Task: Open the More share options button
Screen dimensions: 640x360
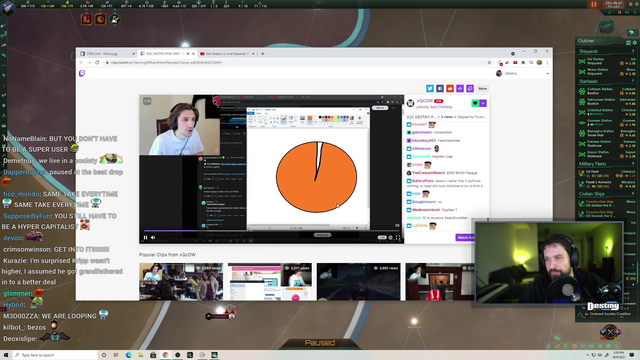Action: pos(483,89)
